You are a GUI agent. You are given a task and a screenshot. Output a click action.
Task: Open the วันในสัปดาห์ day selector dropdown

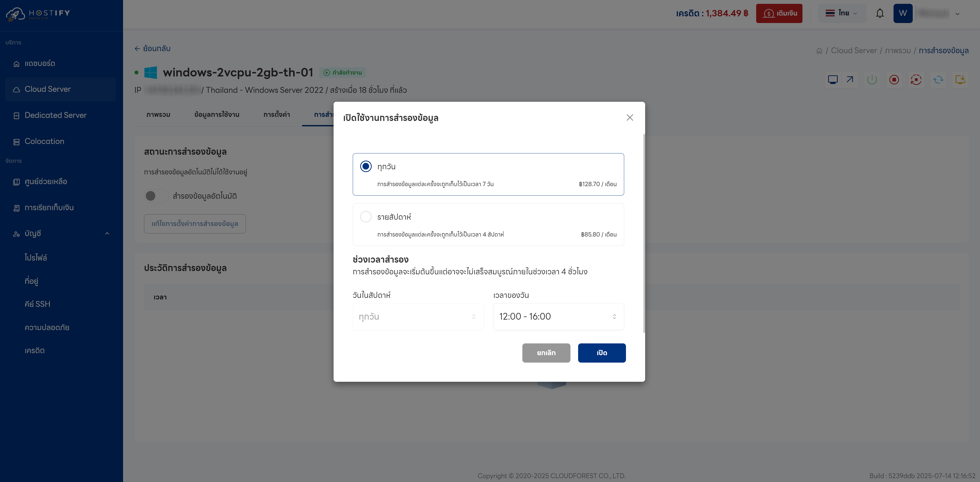[x=417, y=317]
